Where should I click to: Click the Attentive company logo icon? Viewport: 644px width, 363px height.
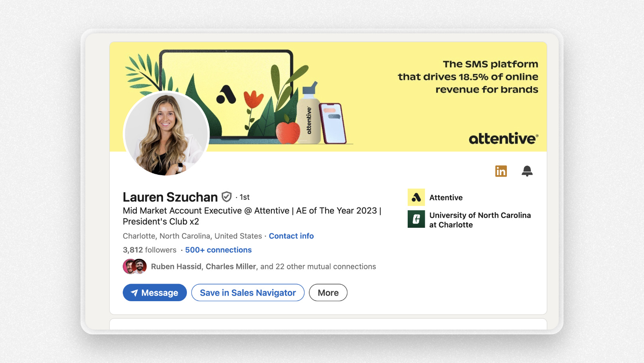[x=416, y=197]
